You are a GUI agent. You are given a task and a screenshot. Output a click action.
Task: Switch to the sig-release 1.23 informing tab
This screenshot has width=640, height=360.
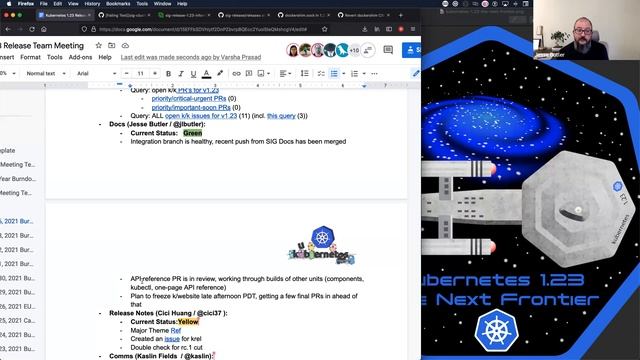click(184, 15)
